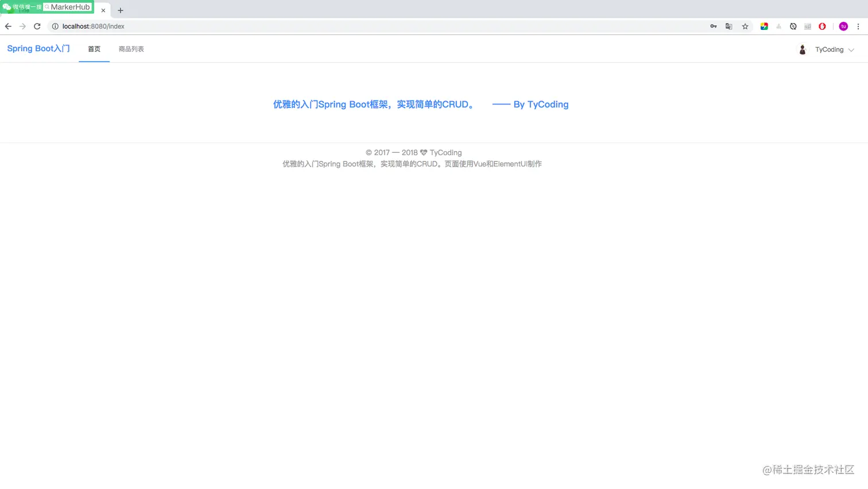Viewport: 868px width, 489px height.
Task: Switch to the 商品列表 tab
Action: (131, 49)
